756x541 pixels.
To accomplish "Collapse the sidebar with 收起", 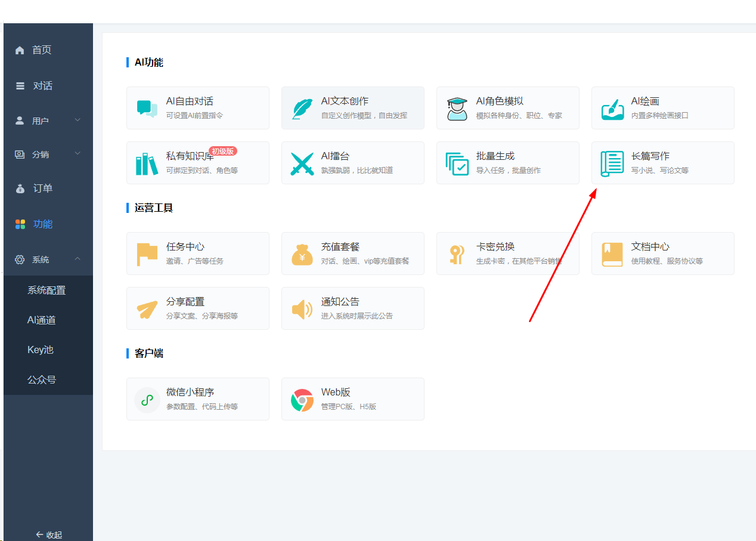I will [x=49, y=534].
